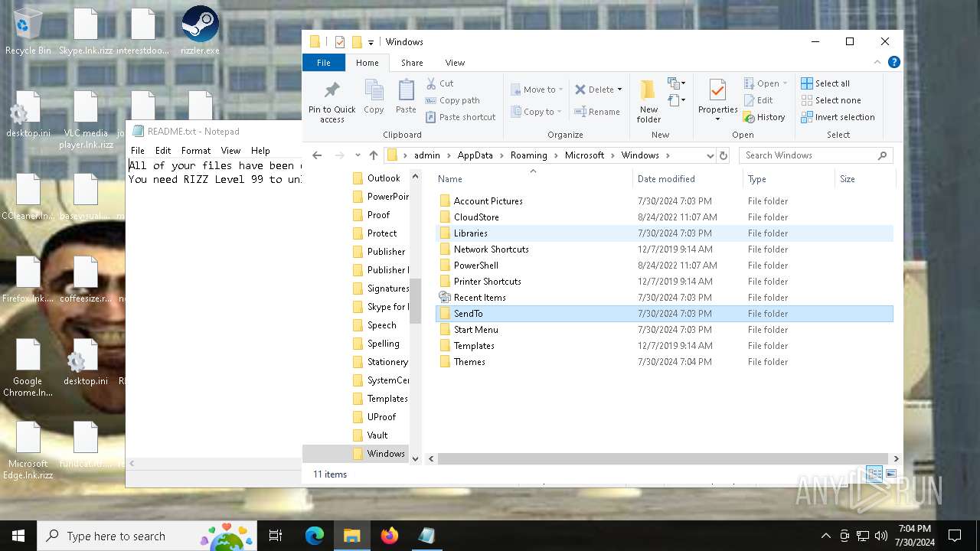Select the Themes folder row
980x551 pixels.
(664, 362)
